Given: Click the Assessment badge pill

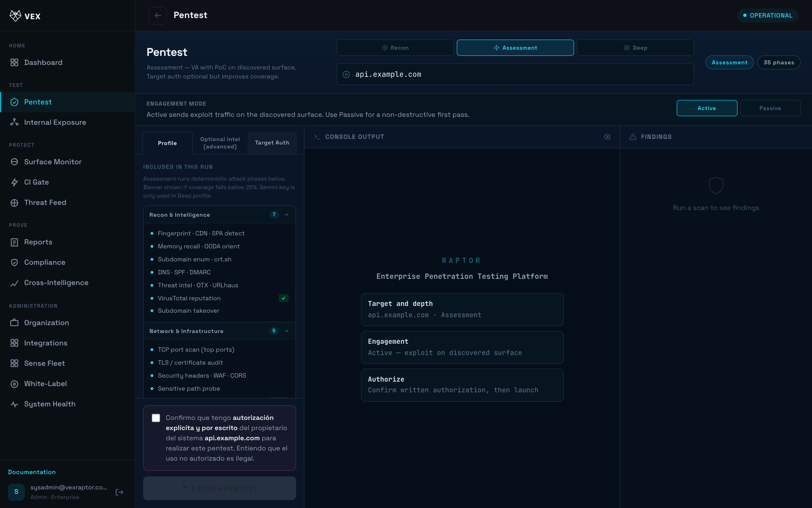Looking at the screenshot, I should pyautogui.click(x=729, y=62).
